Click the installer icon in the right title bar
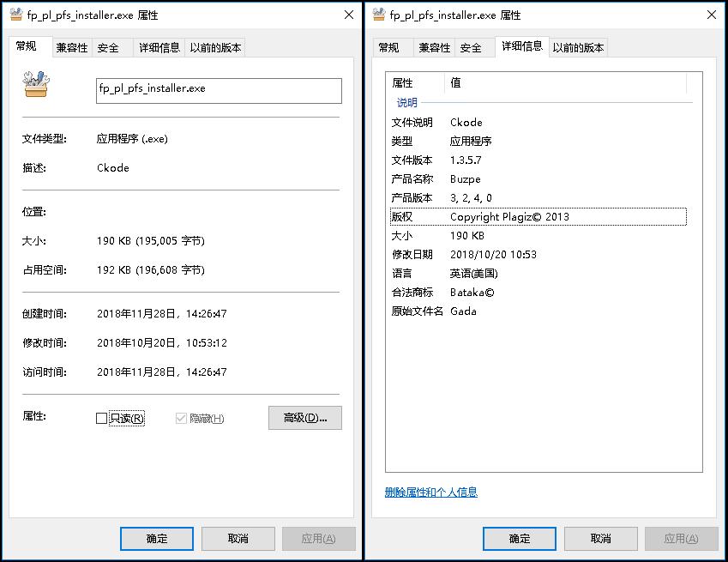 click(x=381, y=14)
